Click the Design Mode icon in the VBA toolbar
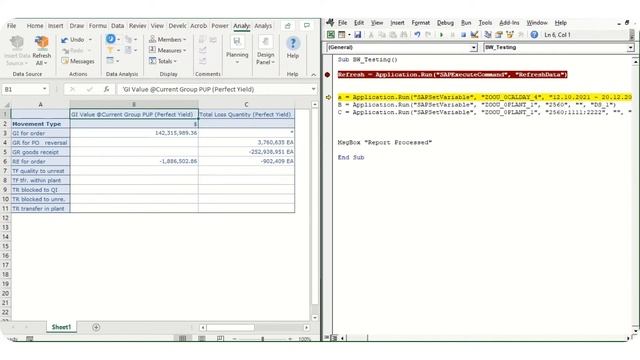 click(474, 35)
